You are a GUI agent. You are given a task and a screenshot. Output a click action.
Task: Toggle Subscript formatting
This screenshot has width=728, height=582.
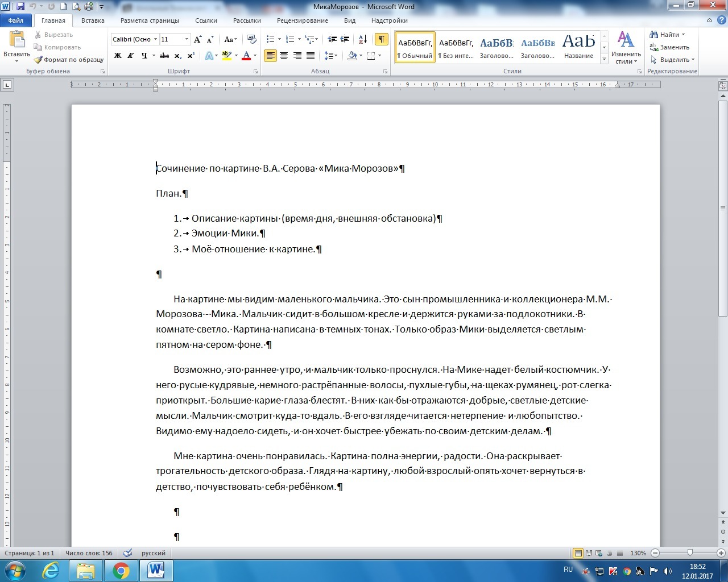(178, 56)
